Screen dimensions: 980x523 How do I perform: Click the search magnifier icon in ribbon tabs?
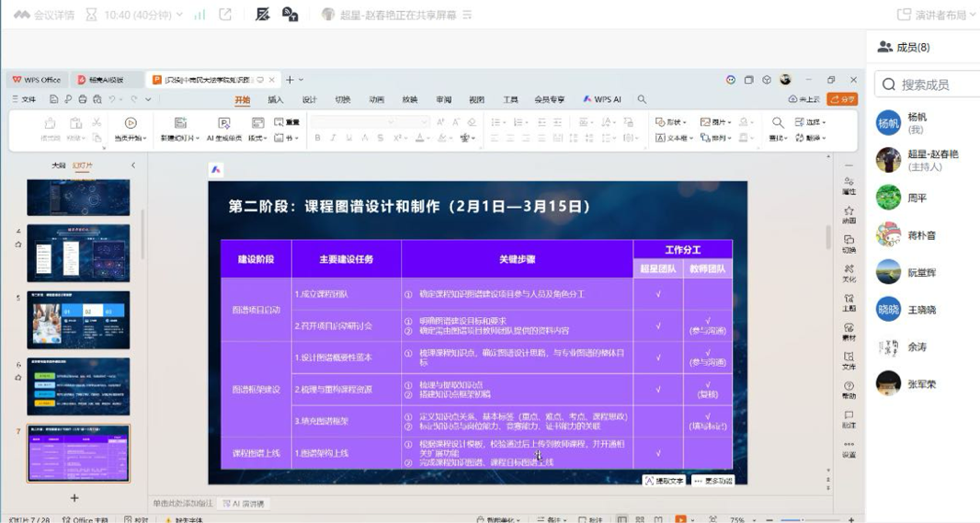642,99
